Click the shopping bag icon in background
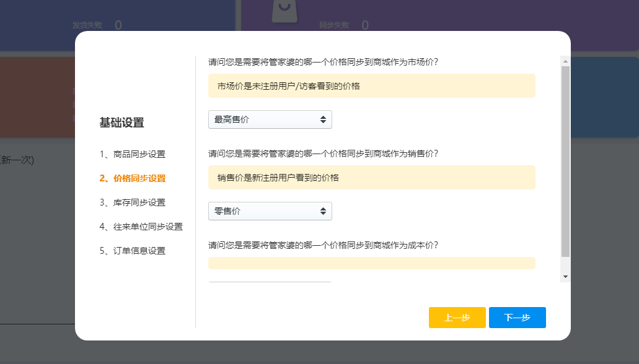639x364 pixels. tap(284, 11)
